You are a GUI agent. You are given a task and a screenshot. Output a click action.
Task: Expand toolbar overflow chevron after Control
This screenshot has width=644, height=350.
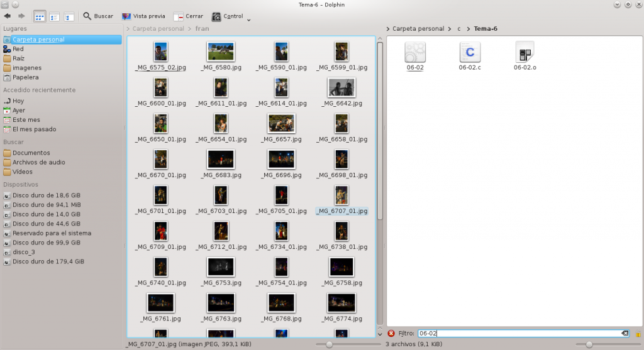pyautogui.click(x=248, y=19)
